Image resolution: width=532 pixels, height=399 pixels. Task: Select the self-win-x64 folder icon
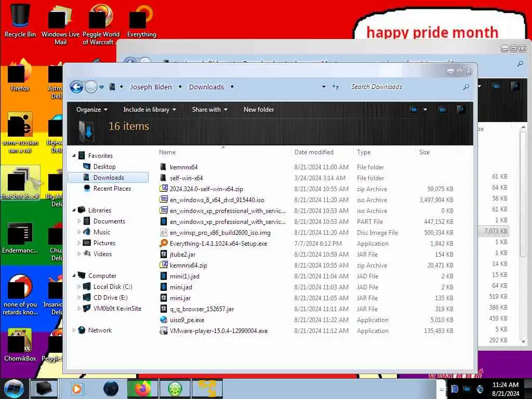[x=163, y=178]
